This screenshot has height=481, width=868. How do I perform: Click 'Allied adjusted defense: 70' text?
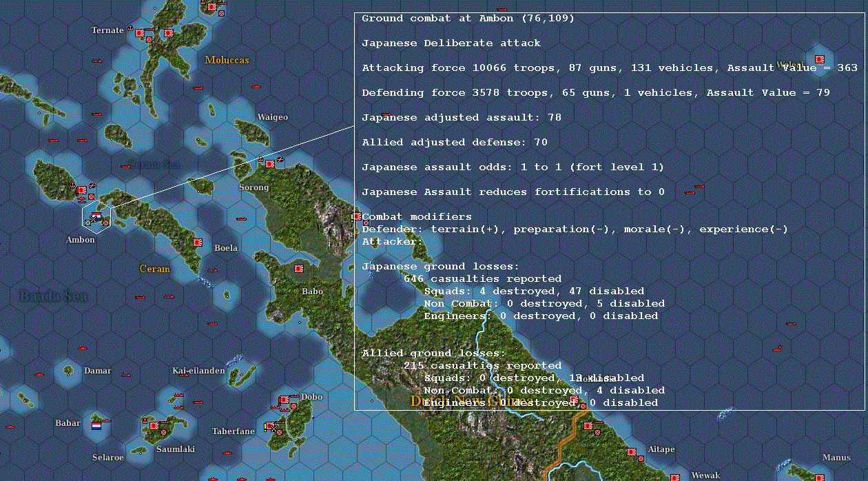point(455,143)
